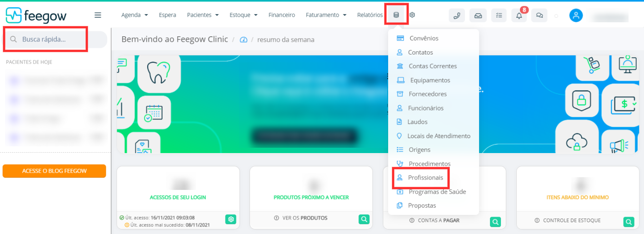Open the chat messages icon
This screenshot has height=234, width=644.
pos(539,15)
